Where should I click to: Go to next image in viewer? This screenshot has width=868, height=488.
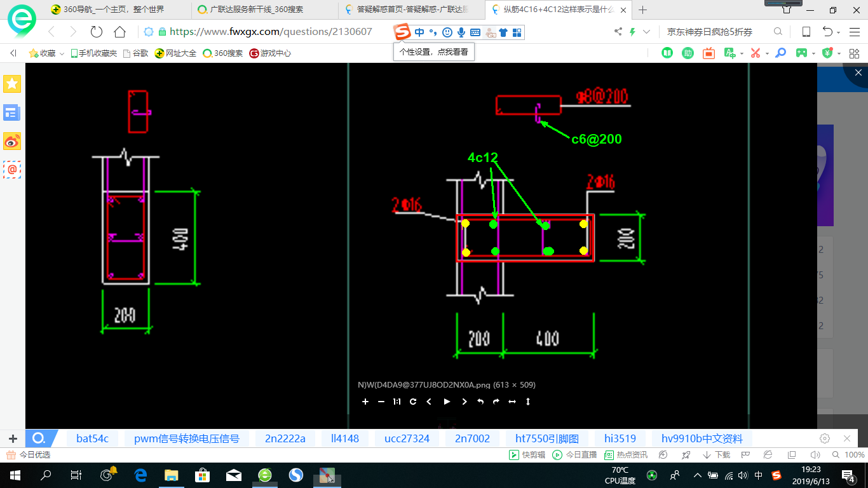[x=465, y=402]
